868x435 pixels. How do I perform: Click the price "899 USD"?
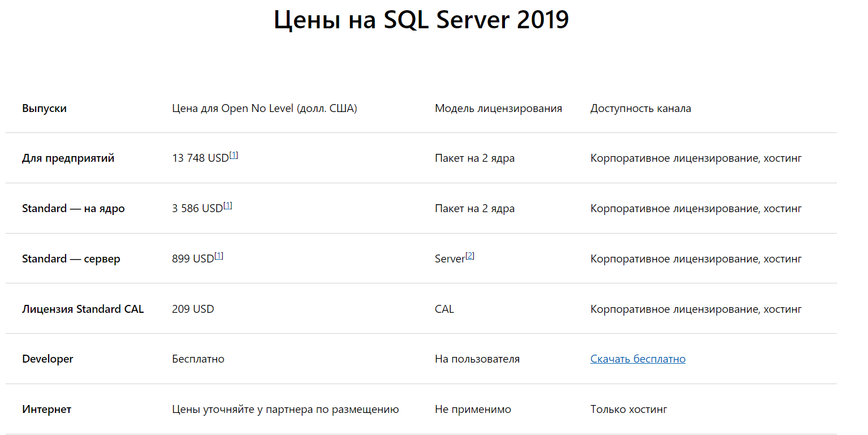[x=193, y=259]
